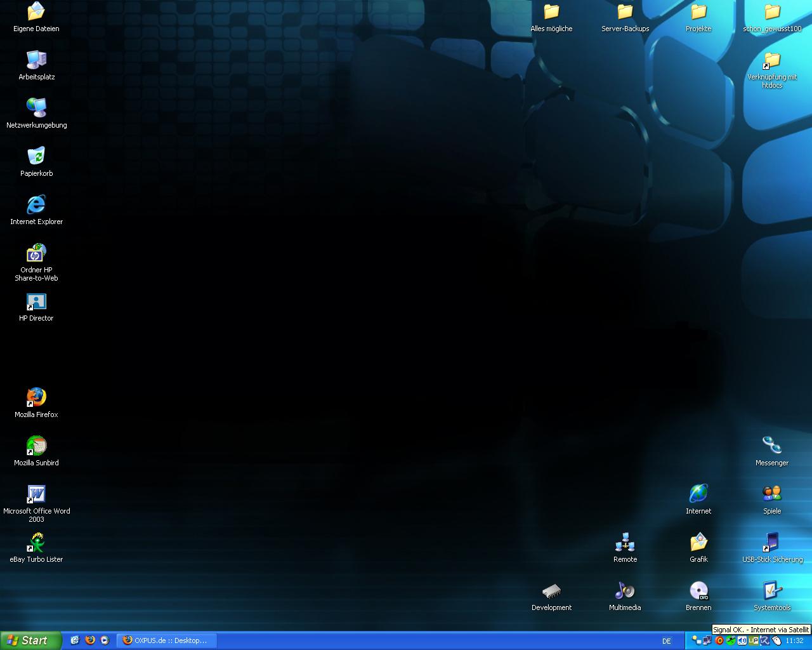This screenshot has width=812, height=650.
Task: Open the Papierkorb recycle bin
Action: coord(36,157)
